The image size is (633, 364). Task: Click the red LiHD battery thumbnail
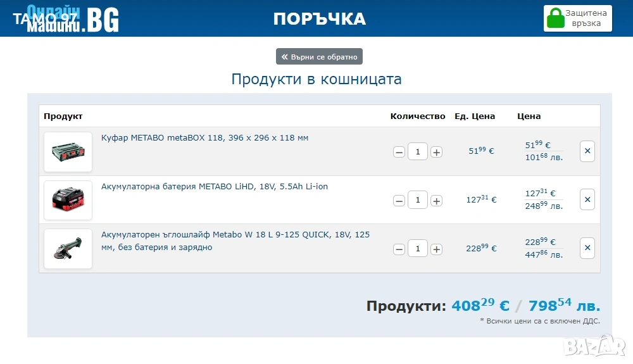[x=68, y=200]
